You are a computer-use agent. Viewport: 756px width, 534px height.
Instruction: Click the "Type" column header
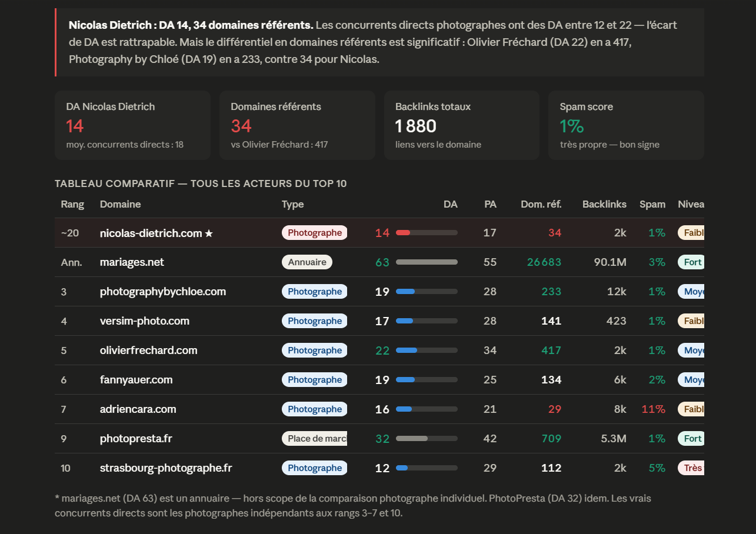(293, 204)
